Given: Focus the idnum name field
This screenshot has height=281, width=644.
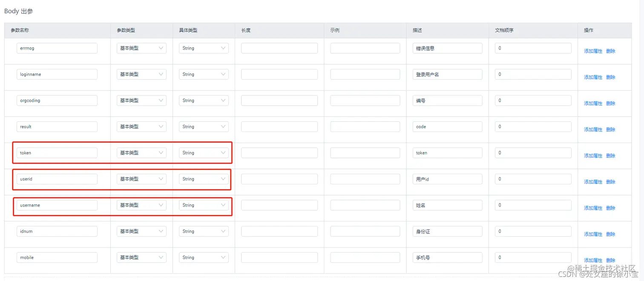Looking at the screenshot, I should pos(57,231).
